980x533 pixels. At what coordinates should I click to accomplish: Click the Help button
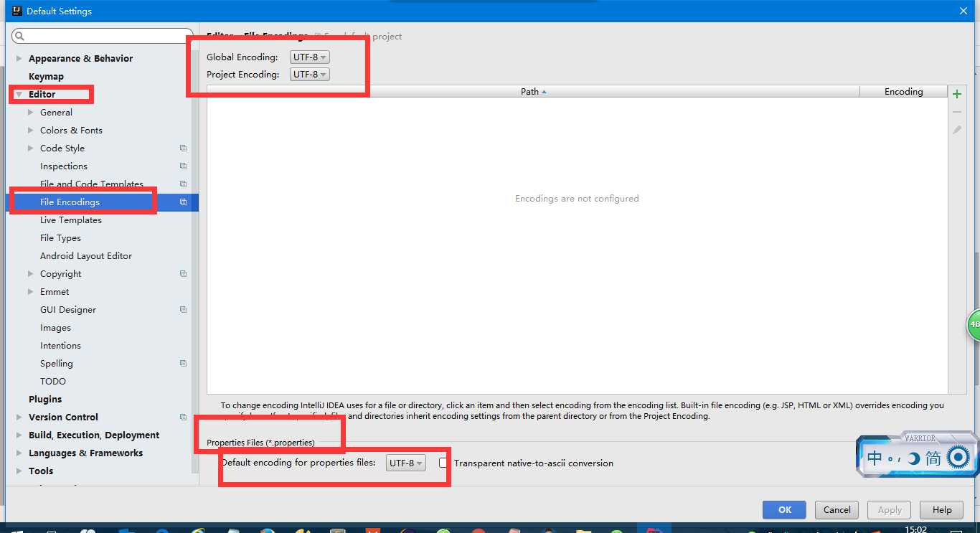(x=942, y=510)
